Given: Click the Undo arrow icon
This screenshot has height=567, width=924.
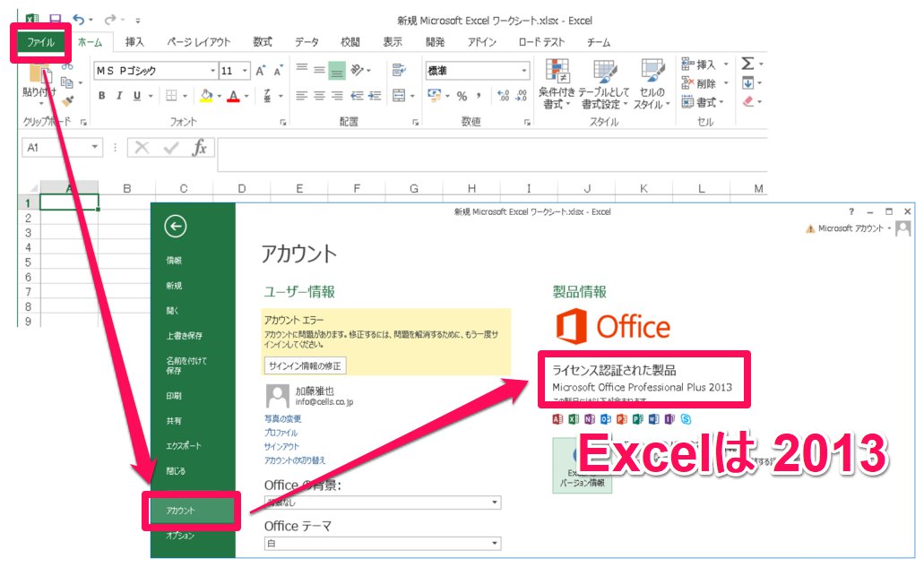Looking at the screenshot, I should (79, 20).
